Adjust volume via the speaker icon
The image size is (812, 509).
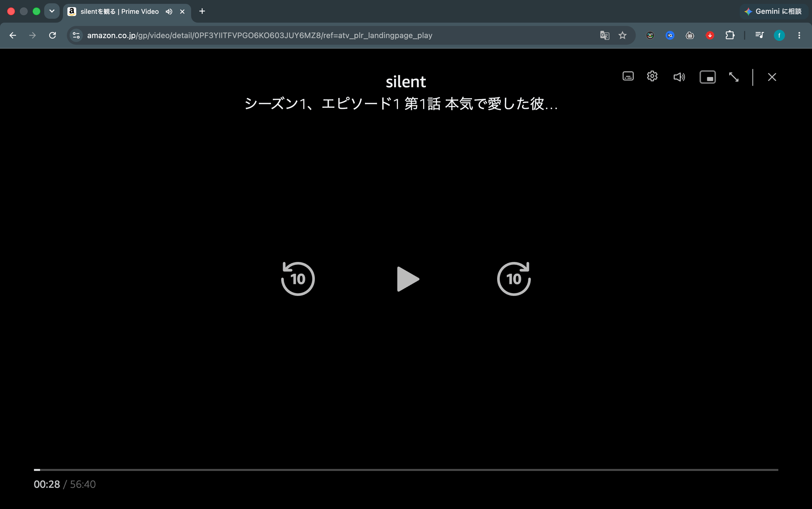pos(679,77)
